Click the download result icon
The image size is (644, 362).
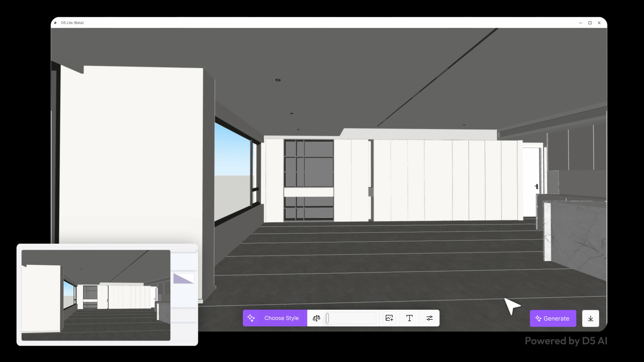[590, 318]
